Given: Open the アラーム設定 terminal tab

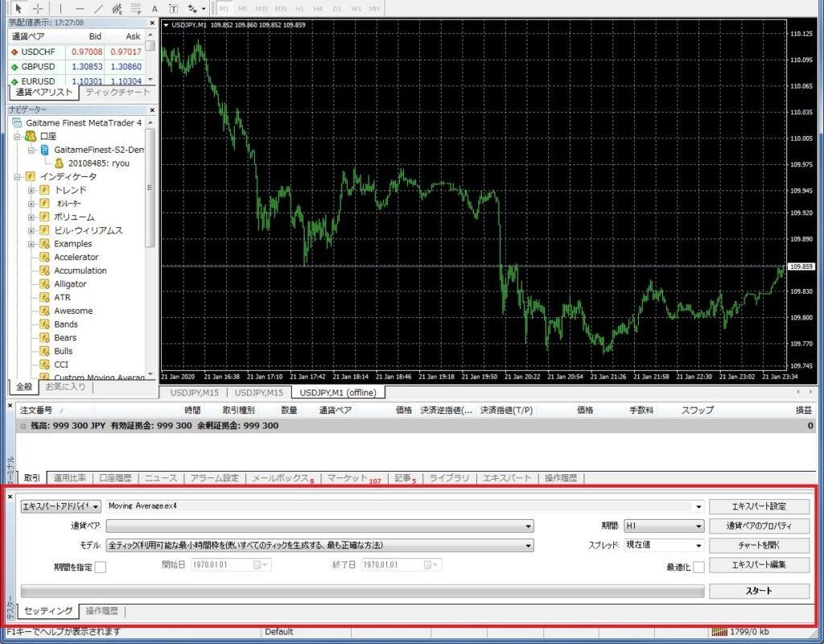Looking at the screenshot, I should [x=214, y=478].
